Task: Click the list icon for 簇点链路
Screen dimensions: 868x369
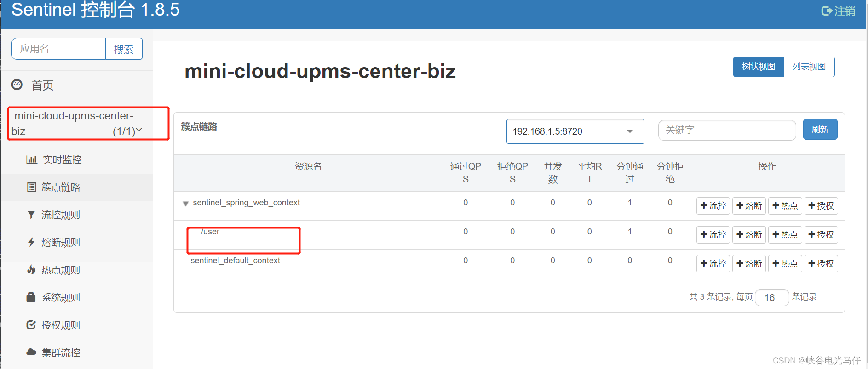Action: pos(31,187)
